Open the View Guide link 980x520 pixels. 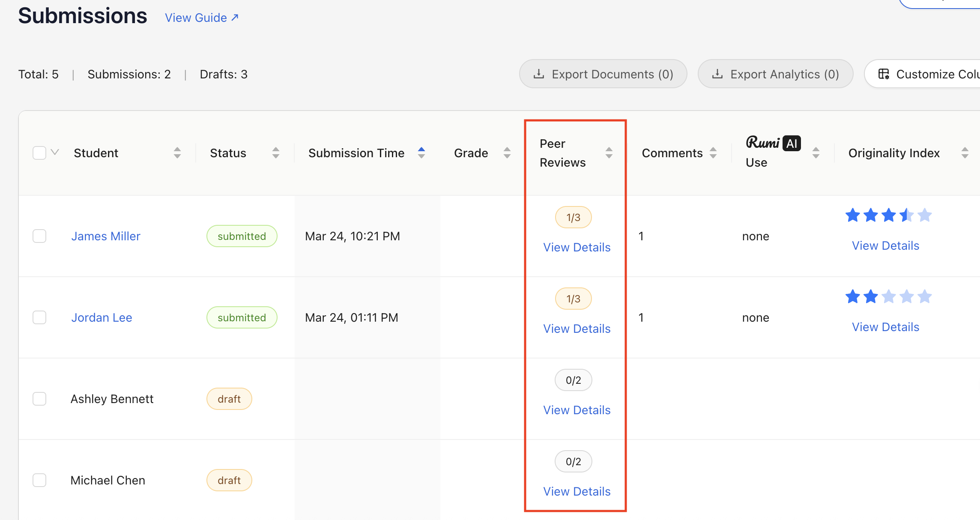pos(202,18)
